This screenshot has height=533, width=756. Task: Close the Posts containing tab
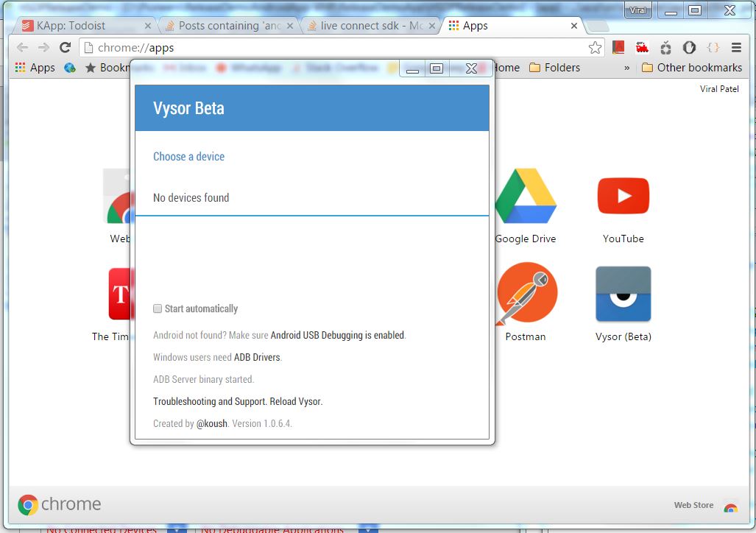pos(290,26)
